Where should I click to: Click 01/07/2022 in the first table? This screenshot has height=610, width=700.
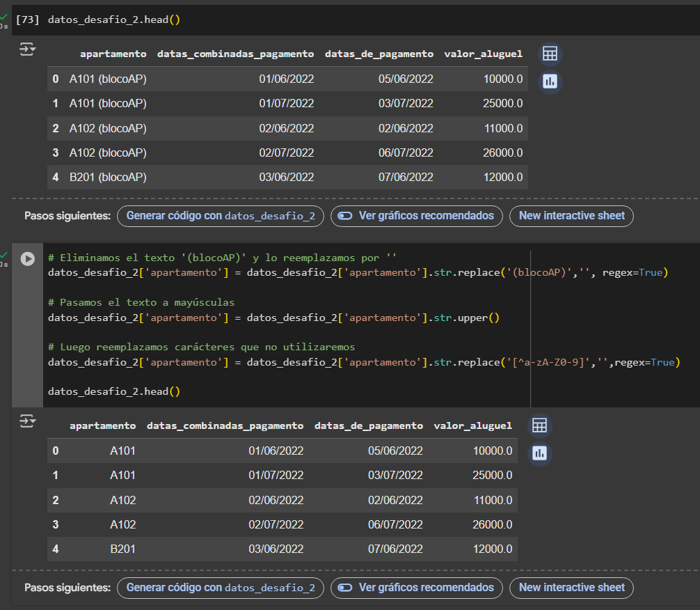[x=287, y=104]
